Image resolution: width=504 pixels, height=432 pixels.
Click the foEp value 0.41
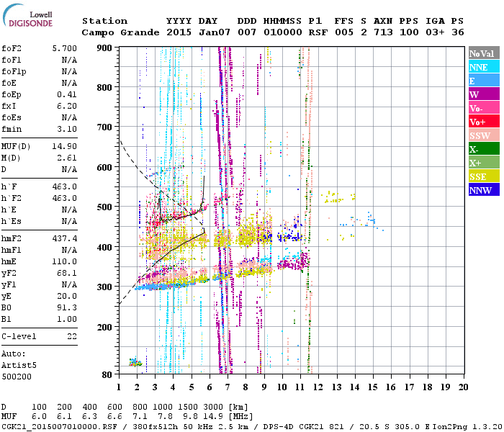pos(67,94)
